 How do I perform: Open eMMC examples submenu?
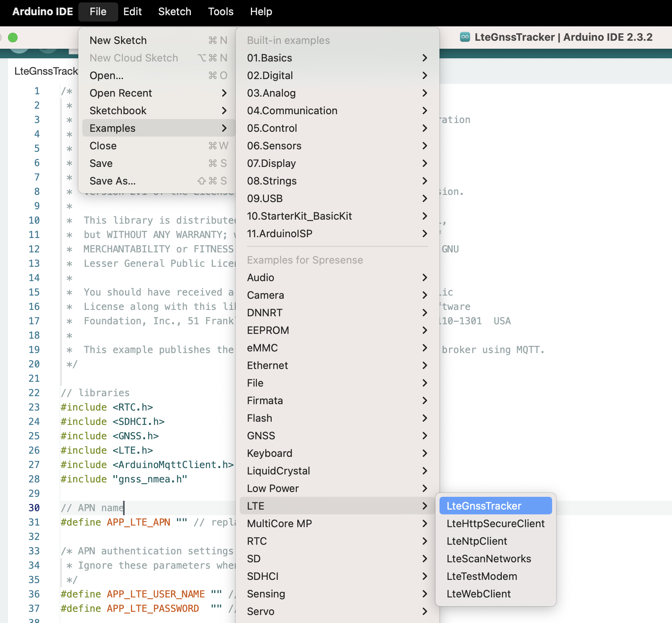(x=338, y=348)
